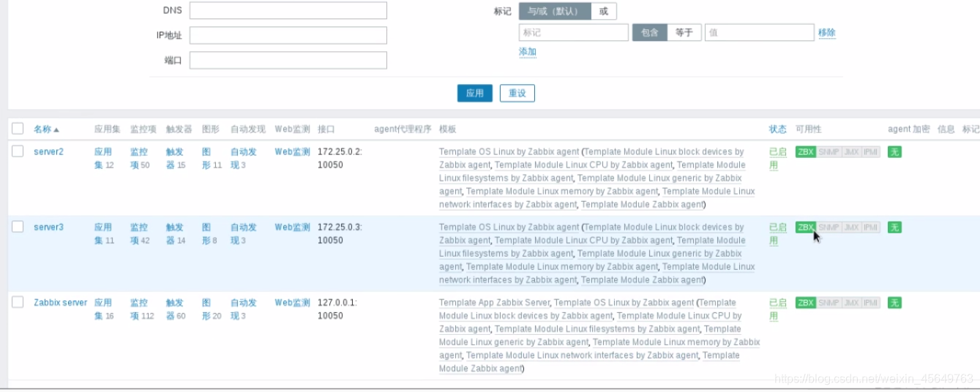Screen dimensions: 980x392
Task: Open Template OS Linux link in server2 row
Action: click(x=509, y=151)
